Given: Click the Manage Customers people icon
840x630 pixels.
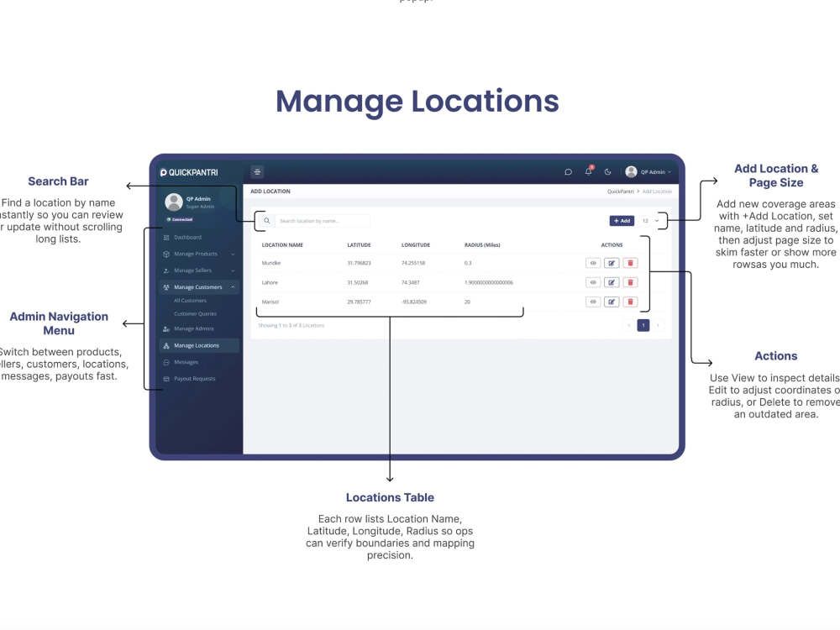Looking at the screenshot, I should pos(166,287).
